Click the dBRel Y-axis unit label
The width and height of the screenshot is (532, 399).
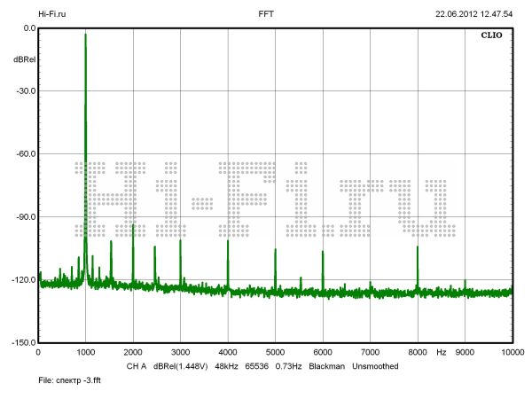pos(24,59)
